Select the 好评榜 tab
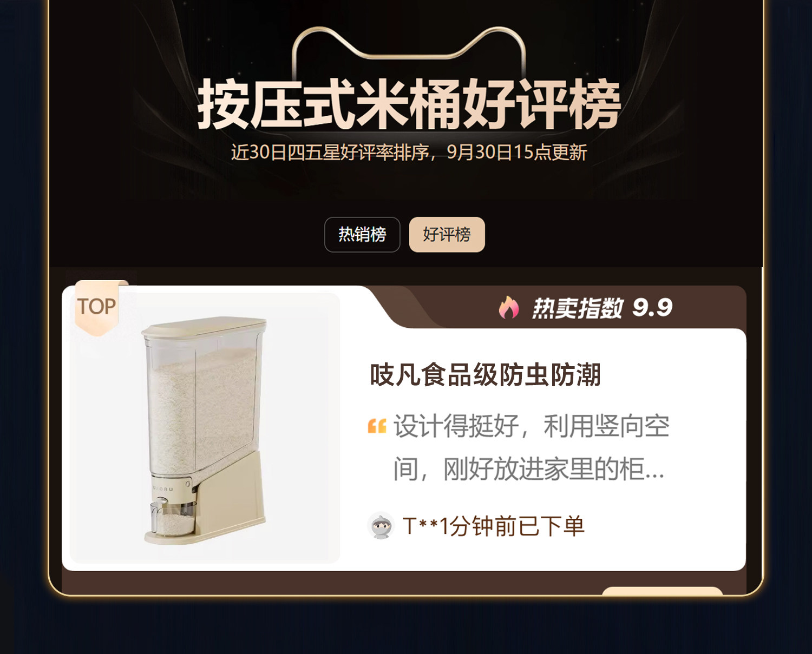Image resolution: width=812 pixels, height=654 pixels. click(447, 234)
